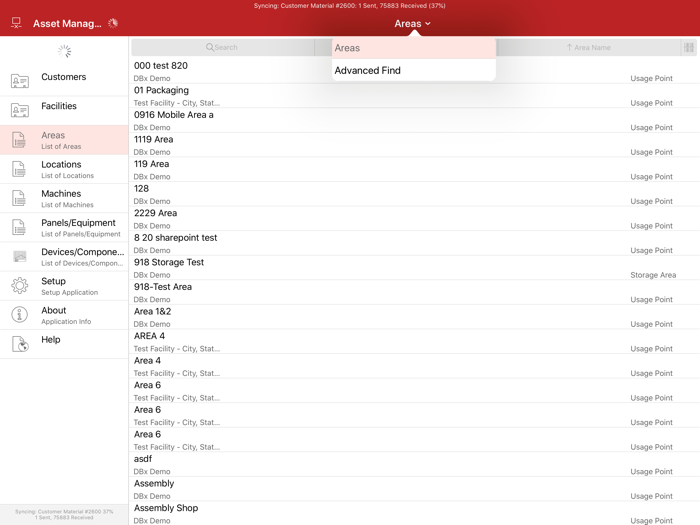Select Areas in the popup menu
This screenshot has width=700, height=525.
(x=414, y=48)
